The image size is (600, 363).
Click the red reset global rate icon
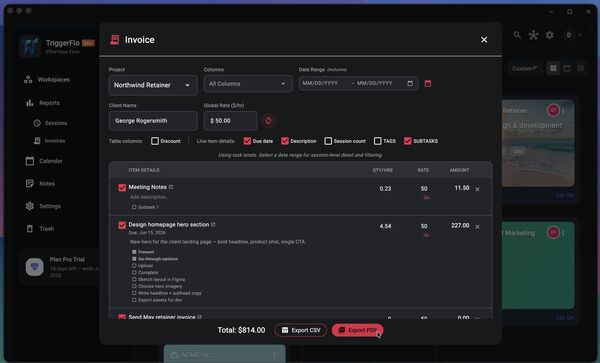click(x=268, y=121)
